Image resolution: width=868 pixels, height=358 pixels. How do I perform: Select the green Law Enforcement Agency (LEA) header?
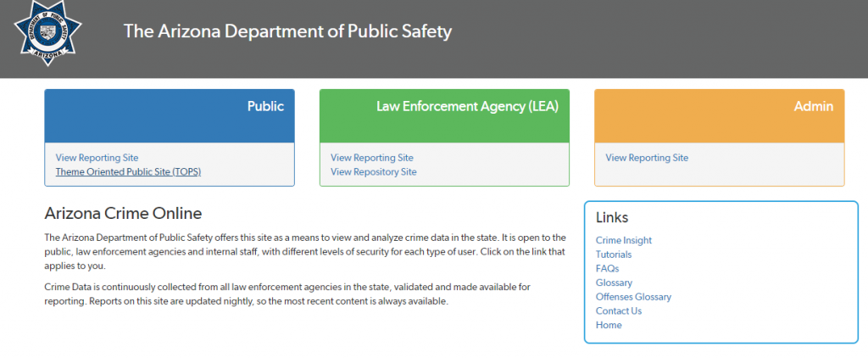point(444,115)
